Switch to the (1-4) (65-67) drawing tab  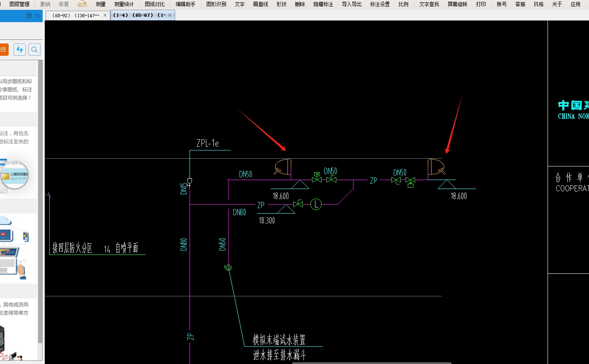click(x=139, y=15)
